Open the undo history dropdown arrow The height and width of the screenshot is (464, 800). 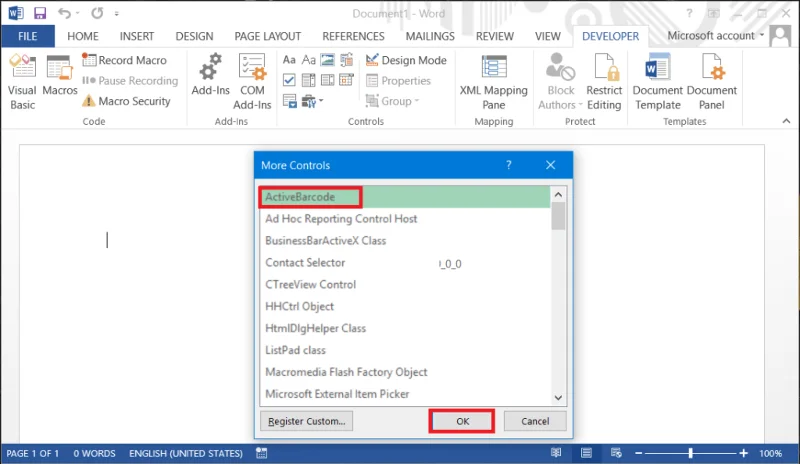point(78,13)
